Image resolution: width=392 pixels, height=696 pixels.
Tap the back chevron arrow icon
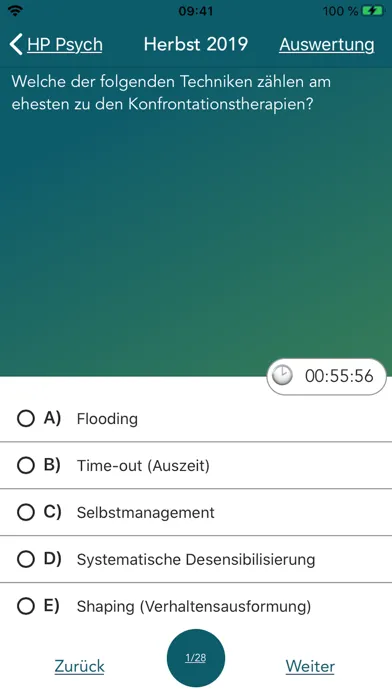point(16,44)
